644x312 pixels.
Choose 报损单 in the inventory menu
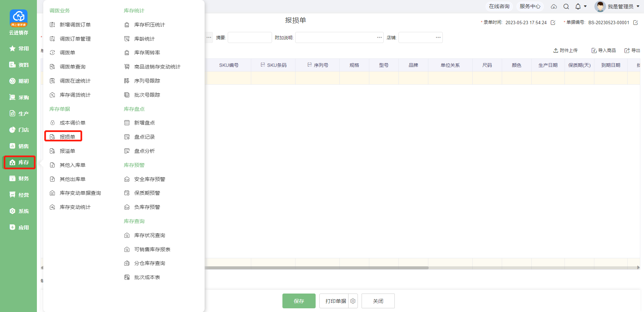(63, 137)
